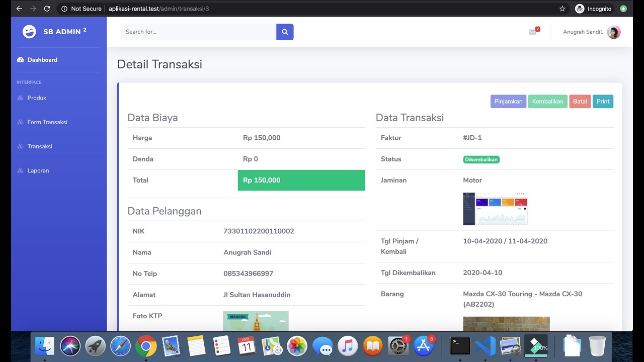Image resolution: width=644 pixels, height=362 pixels.
Task: Open Anugrah Sandi1 user profile menu
Action: click(x=591, y=32)
